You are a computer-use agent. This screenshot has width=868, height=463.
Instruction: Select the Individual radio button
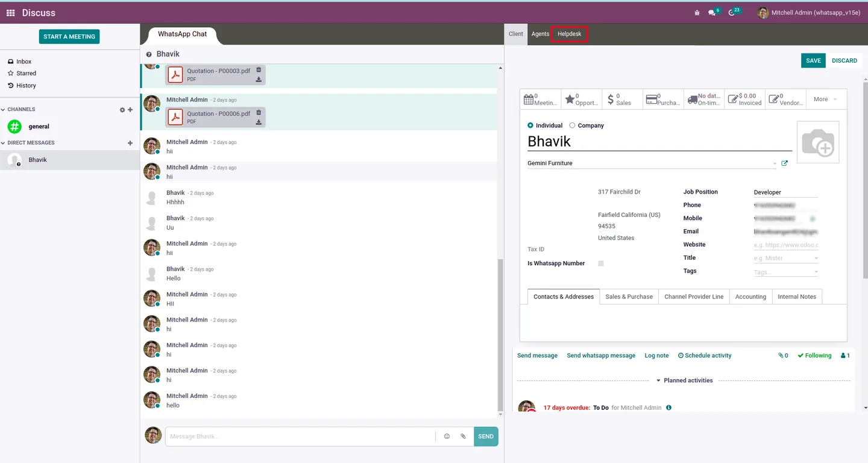(x=530, y=125)
